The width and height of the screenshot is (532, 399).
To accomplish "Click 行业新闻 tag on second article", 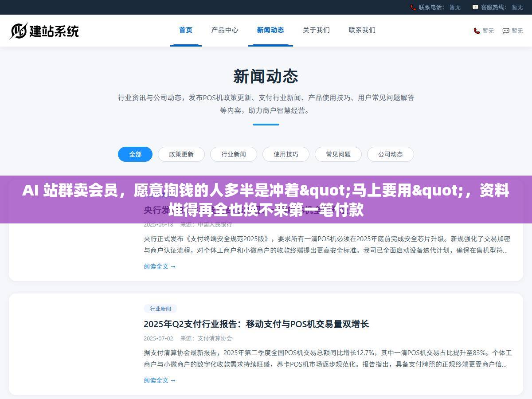I will (x=160, y=309).
